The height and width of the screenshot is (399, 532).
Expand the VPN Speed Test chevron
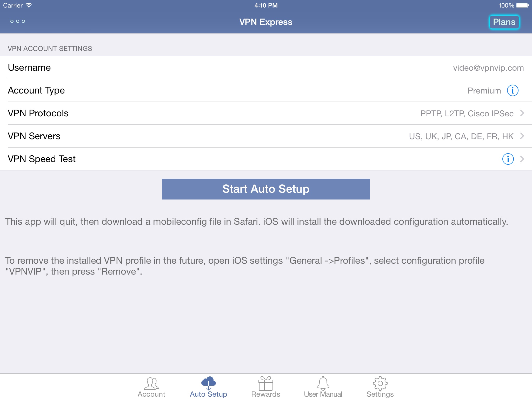522,159
